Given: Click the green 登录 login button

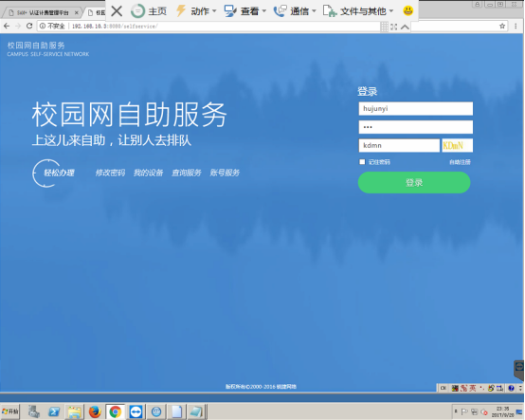Looking at the screenshot, I should [x=414, y=183].
